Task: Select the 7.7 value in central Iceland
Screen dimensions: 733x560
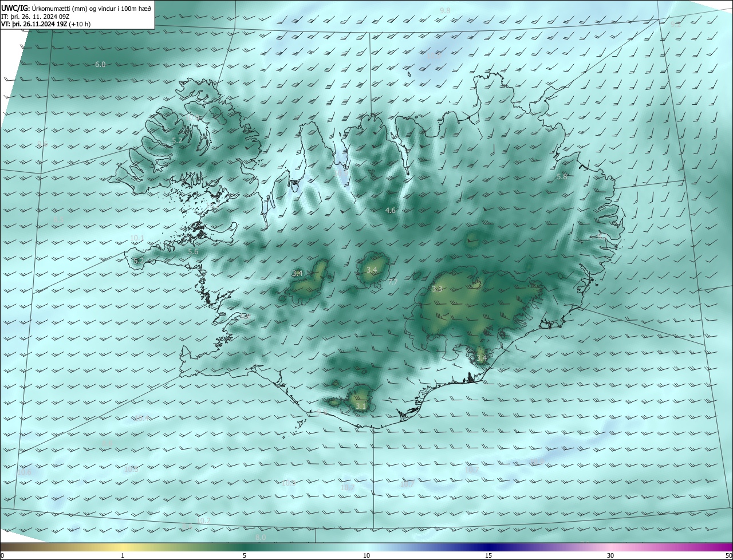Action: [x=392, y=282]
